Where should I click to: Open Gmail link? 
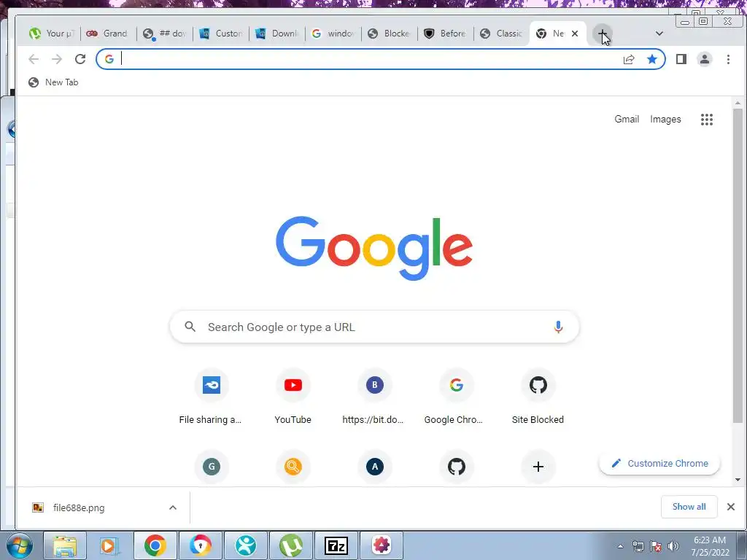[x=627, y=119]
